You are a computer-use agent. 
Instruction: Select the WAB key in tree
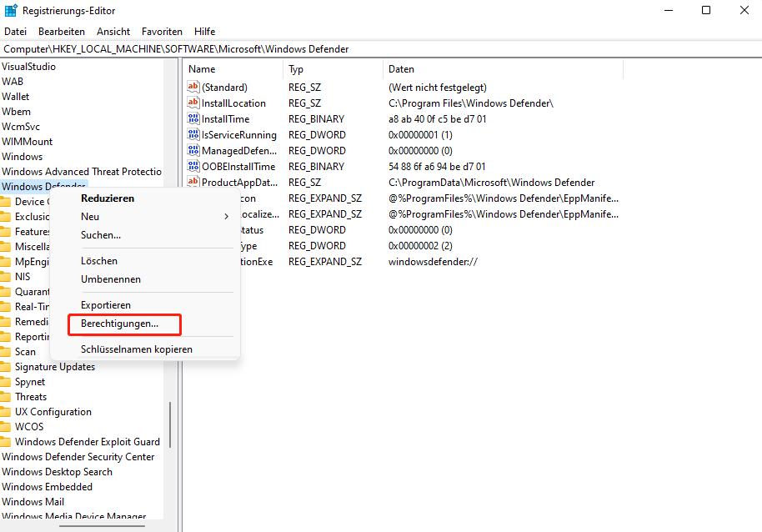13,82
